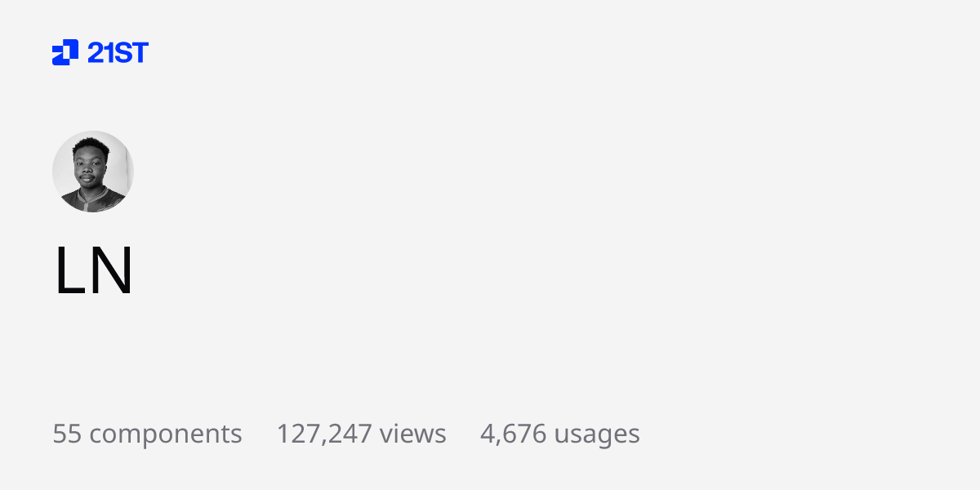Click the white background inside the avatar
This screenshot has width=980, height=490.
(121, 163)
